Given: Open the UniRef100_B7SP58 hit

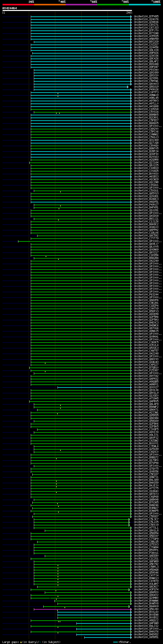Looking at the screenshot, I should click(x=146, y=463).
